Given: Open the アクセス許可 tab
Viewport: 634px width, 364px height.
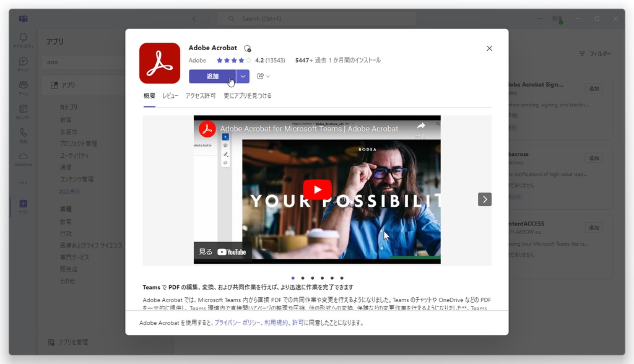Looking at the screenshot, I should click(201, 96).
